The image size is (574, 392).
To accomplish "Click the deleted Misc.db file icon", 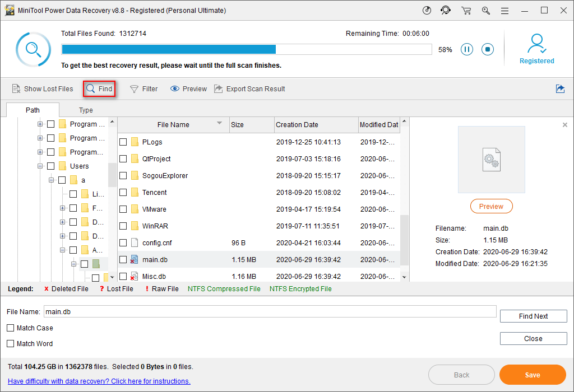I will pos(135,277).
